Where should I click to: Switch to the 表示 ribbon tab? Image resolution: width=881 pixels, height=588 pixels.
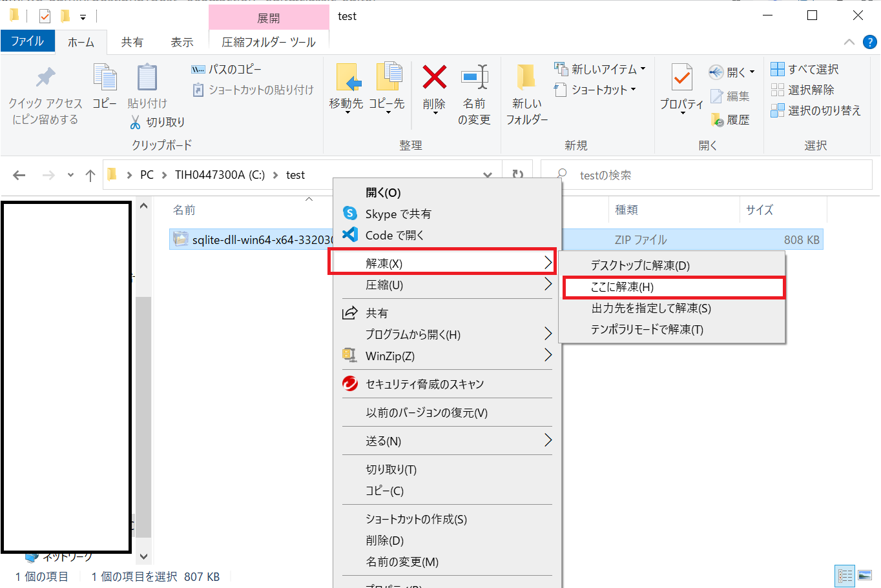coord(182,42)
